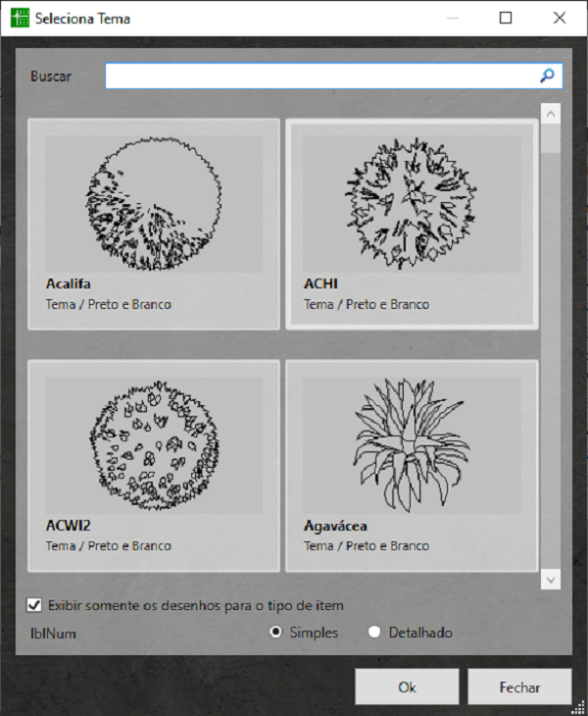Choose the Simples radio option
The height and width of the screenshot is (716, 588).
(276, 633)
